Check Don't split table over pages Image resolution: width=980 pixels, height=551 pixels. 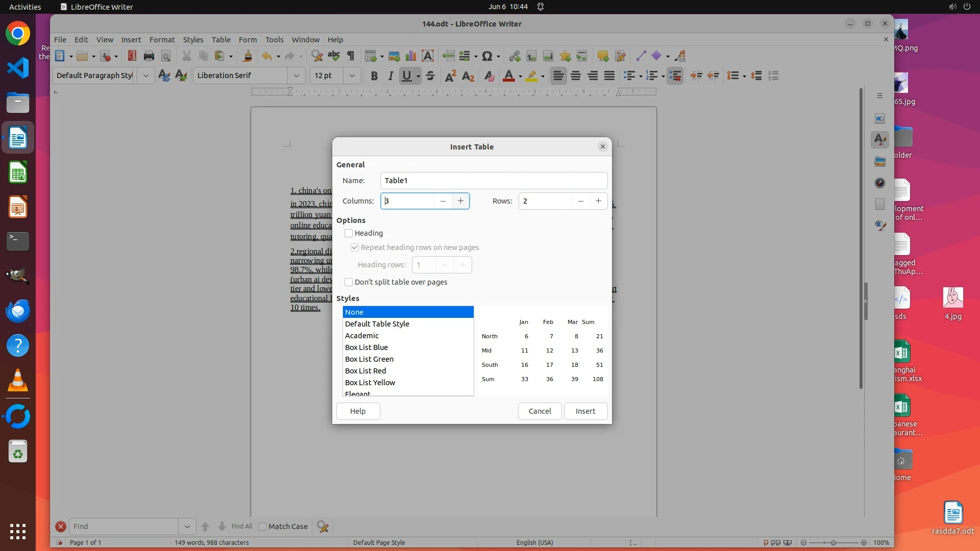pos(349,282)
